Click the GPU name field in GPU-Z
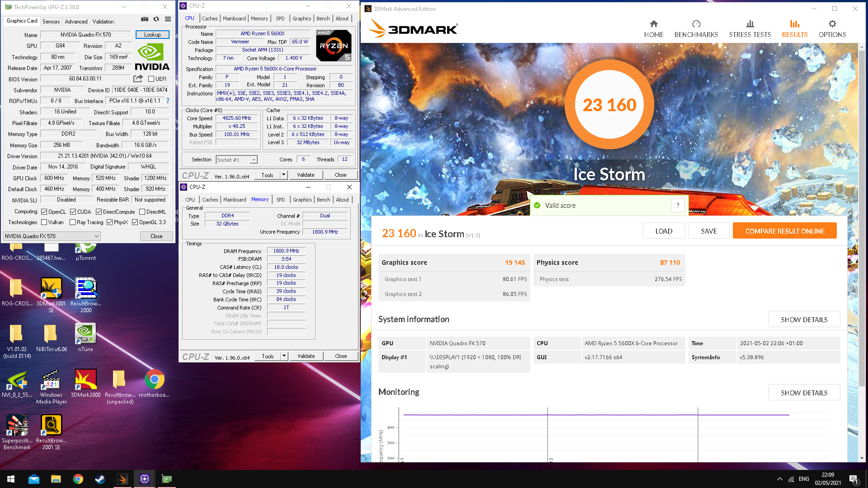This screenshot has width=868, height=488. (85, 34)
